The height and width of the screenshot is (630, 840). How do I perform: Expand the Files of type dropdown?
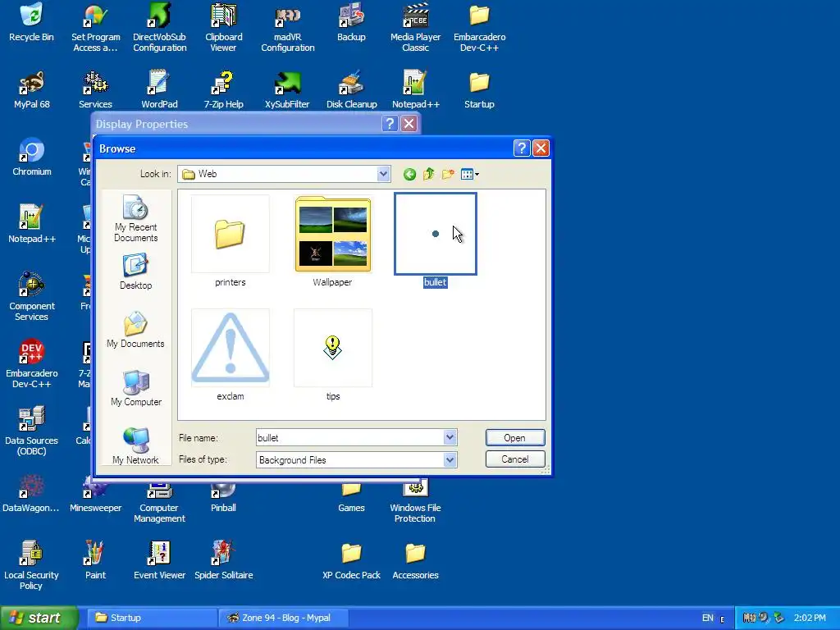tap(450, 459)
